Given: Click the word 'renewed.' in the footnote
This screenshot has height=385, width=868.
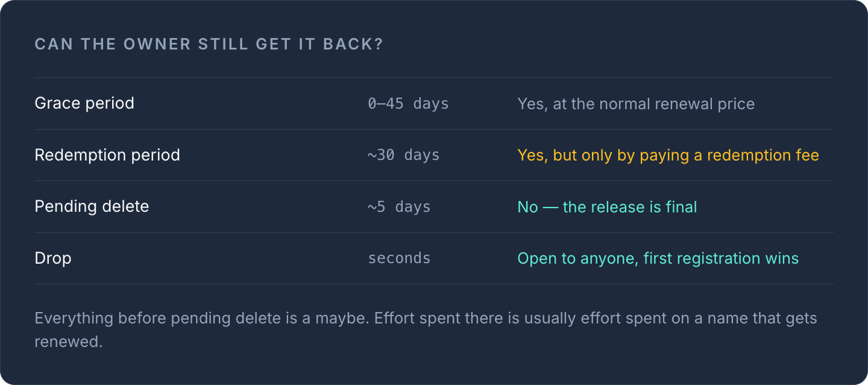Looking at the screenshot, I should coord(69,342).
